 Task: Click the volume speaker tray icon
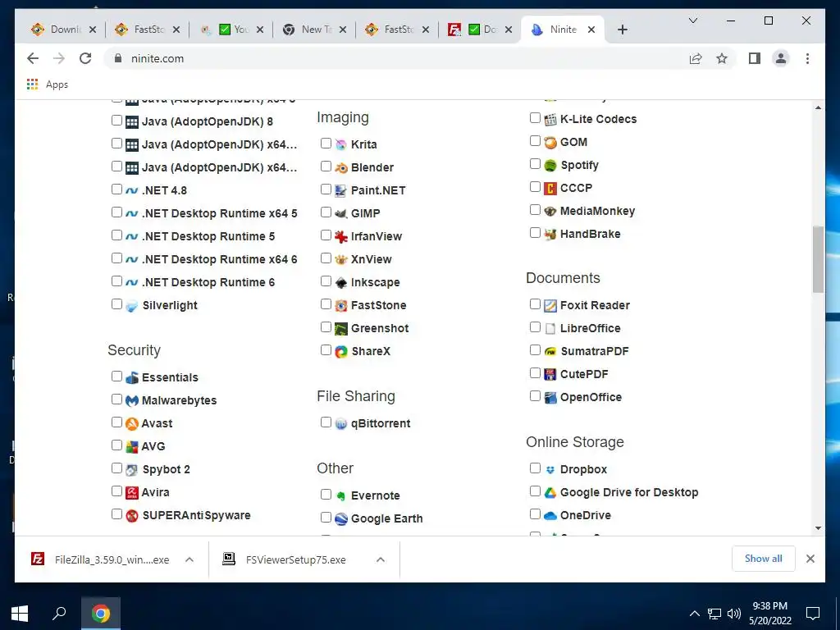tap(734, 614)
